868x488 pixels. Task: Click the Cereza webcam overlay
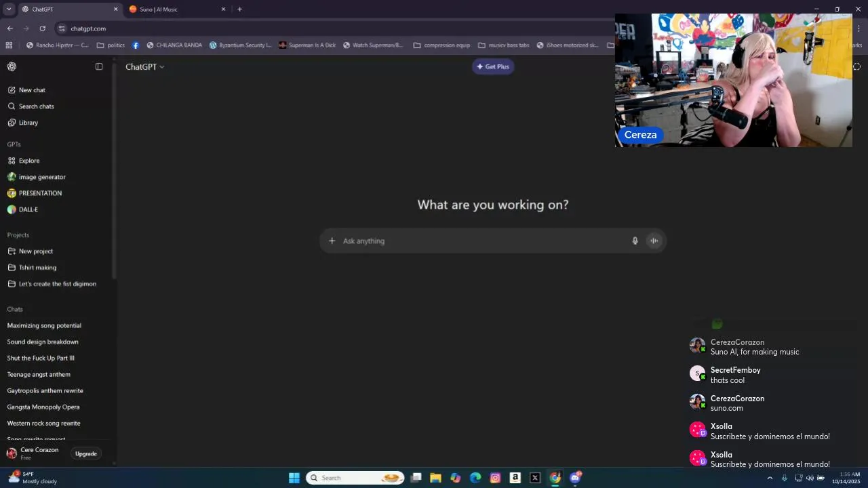click(733, 80)
